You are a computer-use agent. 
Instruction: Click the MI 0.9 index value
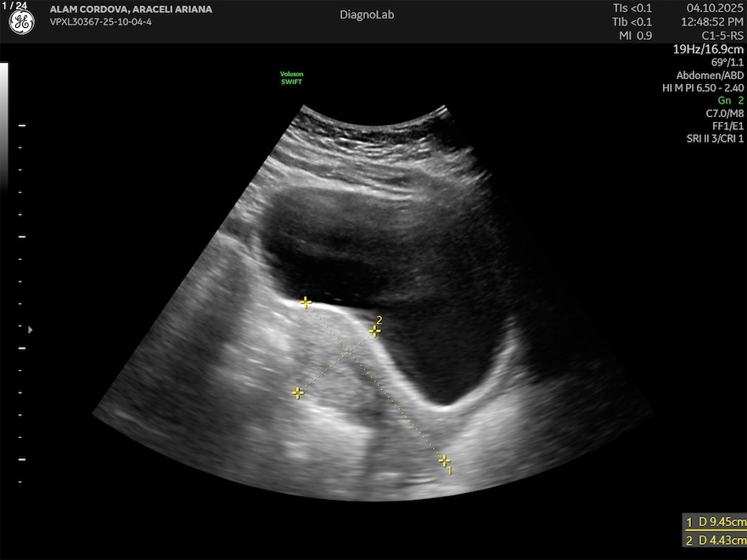632,36
